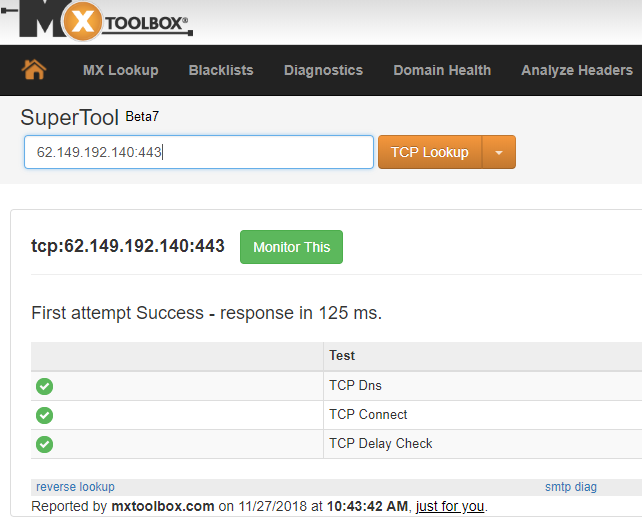642x520 pixels.
Task: Click the tcp:62.149.192.140:443 result heading
Action: (128, 246)
